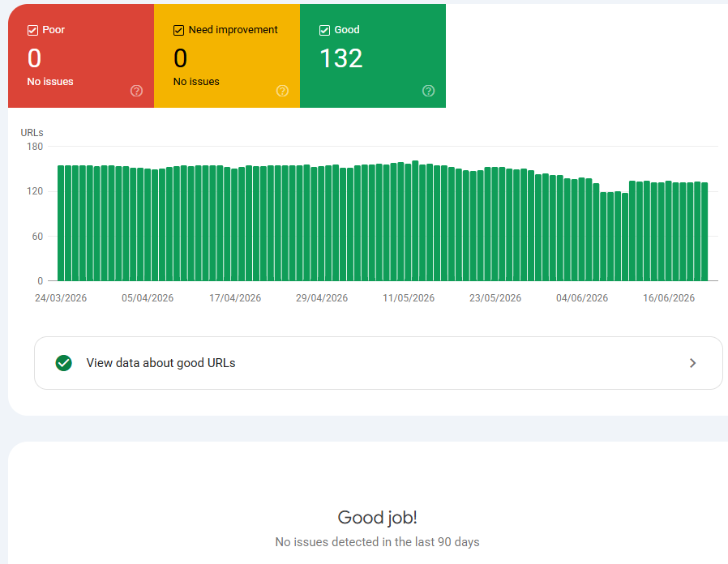Click the 24/03/2026 axis date label
The image size is (728, 564).
61,298
